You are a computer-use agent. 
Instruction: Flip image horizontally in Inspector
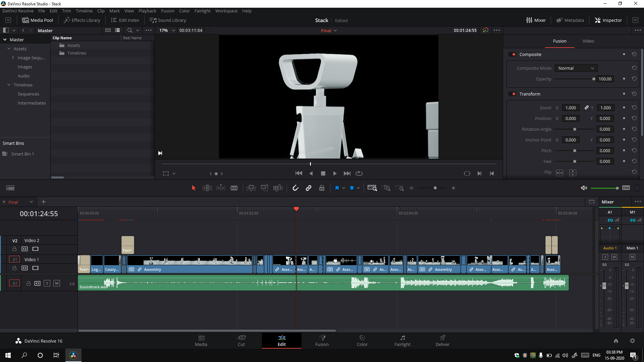point(559,173)
